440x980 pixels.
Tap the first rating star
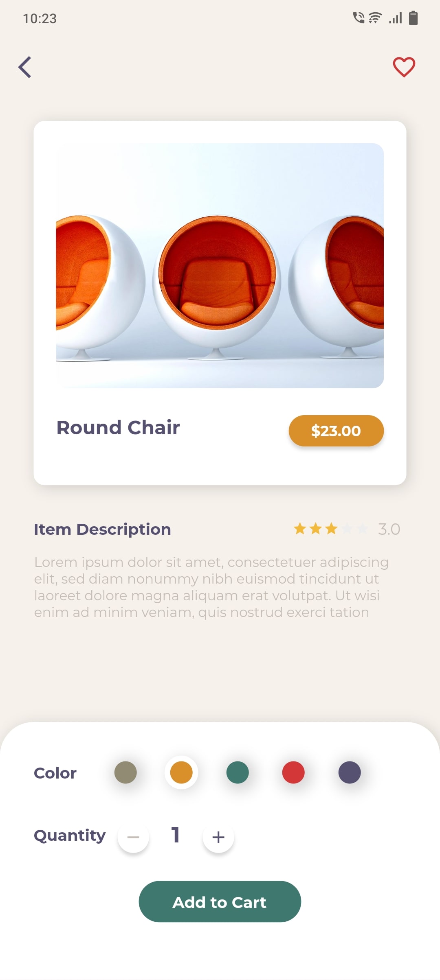[300, 529]
